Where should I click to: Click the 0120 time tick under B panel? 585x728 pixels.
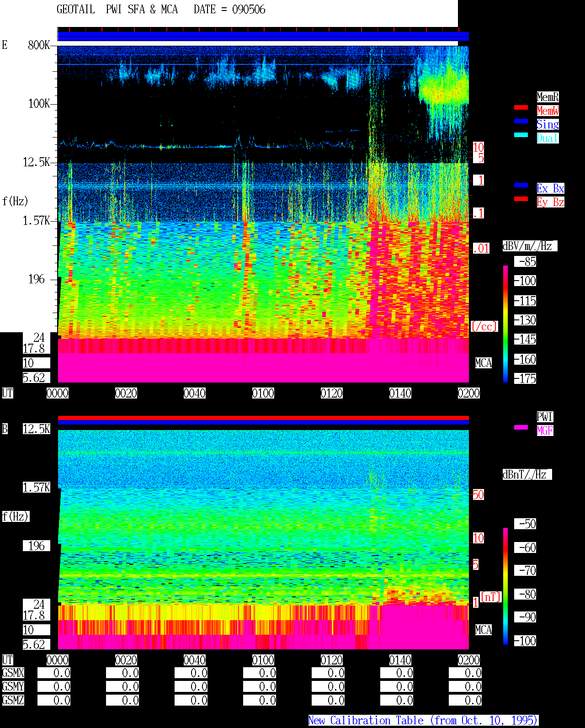click(332, 660)
